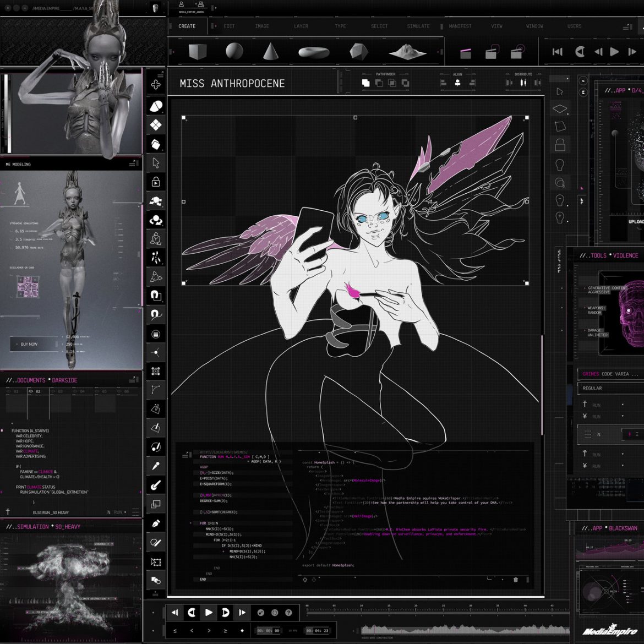Switch to the CREATE tab
This screenshot has width=644, height=644.
tap(187, 26)
